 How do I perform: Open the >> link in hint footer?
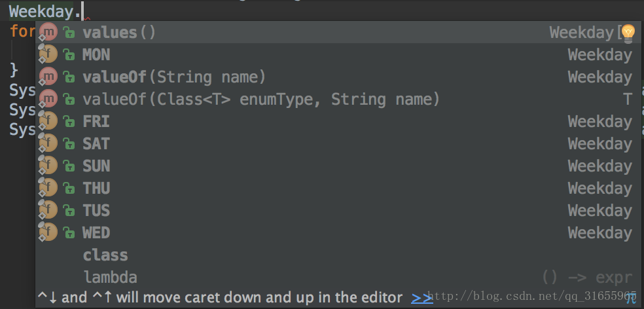point(421,297)
